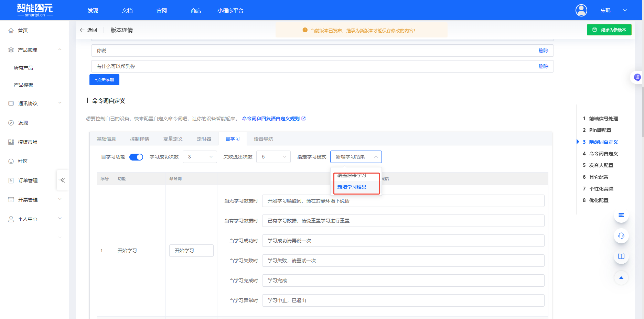Viewport: 644px width, 319px height.
Task: Click the floating translate (译) icon
Action: (x=637, y=77)
